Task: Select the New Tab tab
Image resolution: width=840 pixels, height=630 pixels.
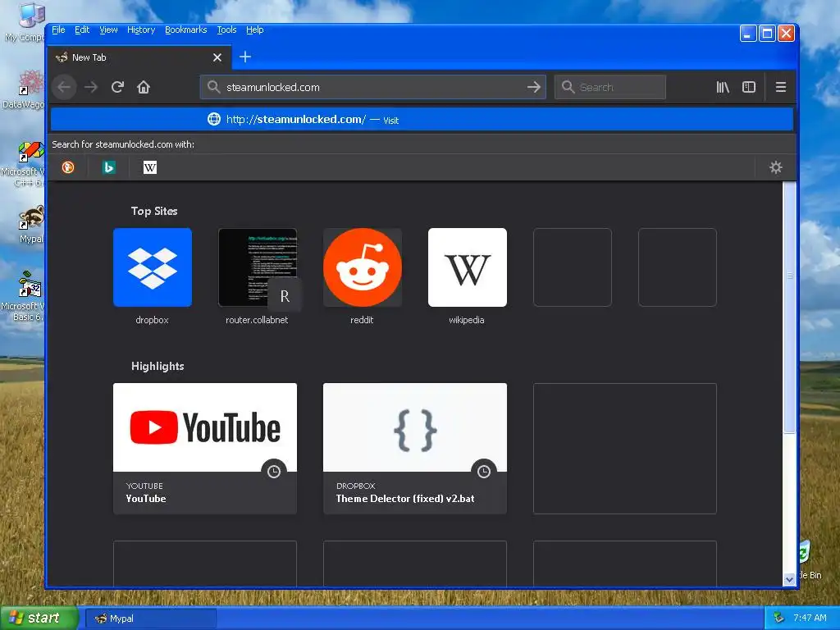Action: tap(139, 57)
